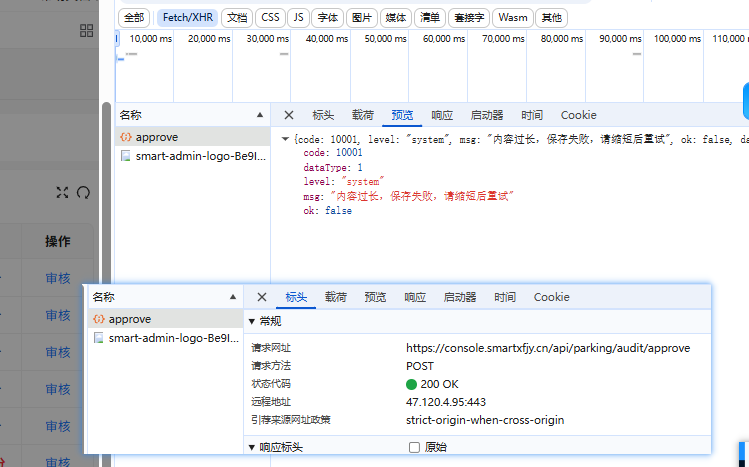Click the request URL value console.smartxfjy.cn

pyautogui.click(x=548, y=348)
